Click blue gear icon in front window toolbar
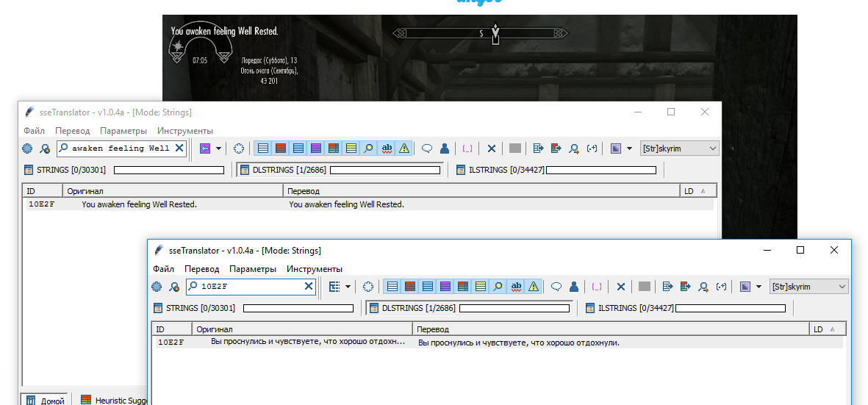Screen dimensions: 868x405 click(157, 287)
